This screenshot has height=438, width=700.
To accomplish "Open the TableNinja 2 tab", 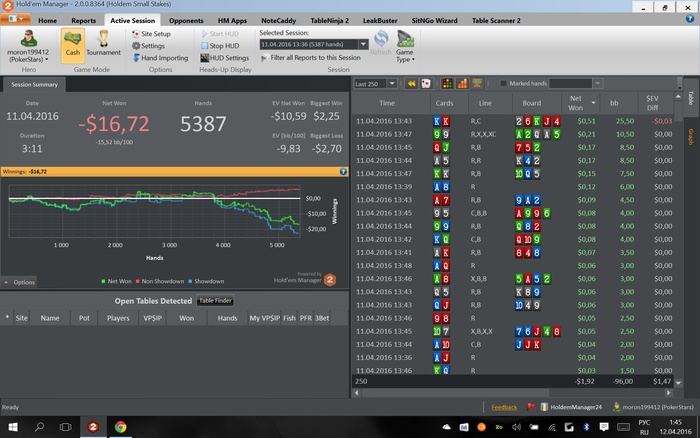I will tap(329, 21).
